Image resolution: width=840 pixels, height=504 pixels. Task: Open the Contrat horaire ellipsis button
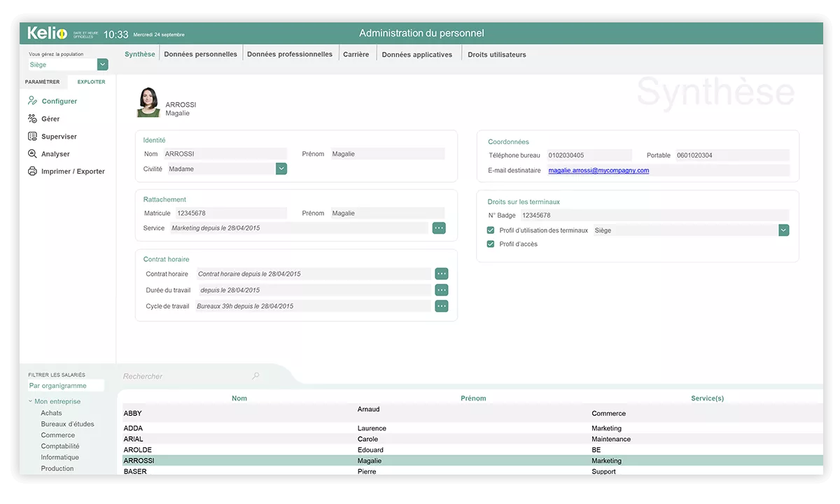coord(442,274)
